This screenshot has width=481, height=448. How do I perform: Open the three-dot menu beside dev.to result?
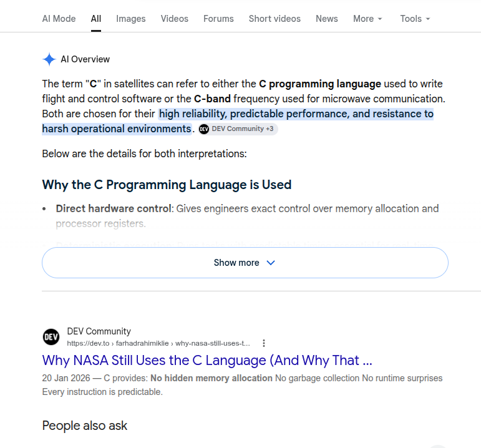(x=264, y=343)
